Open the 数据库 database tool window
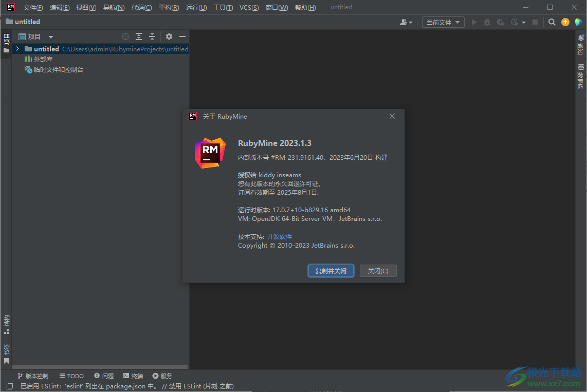The width and height of the screenshot is (587, 392). [x=581, y=77]
